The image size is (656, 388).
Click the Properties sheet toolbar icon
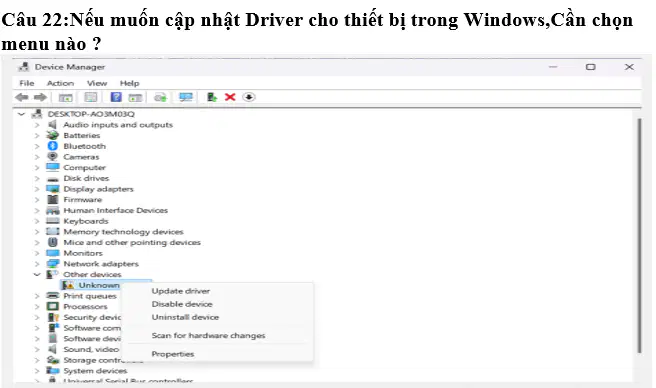tap(90, 97)
